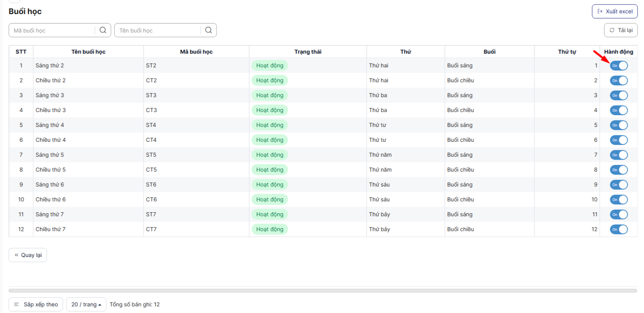Screen dimensions: 644x313
Task: Toggle the Sáng thứ 6 row switch
Action: click(x=619, y=185)
